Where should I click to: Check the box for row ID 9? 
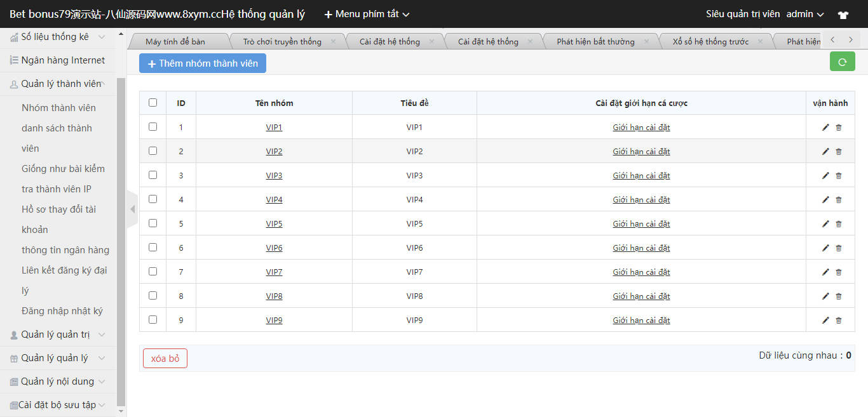click(x=153, y=319)
